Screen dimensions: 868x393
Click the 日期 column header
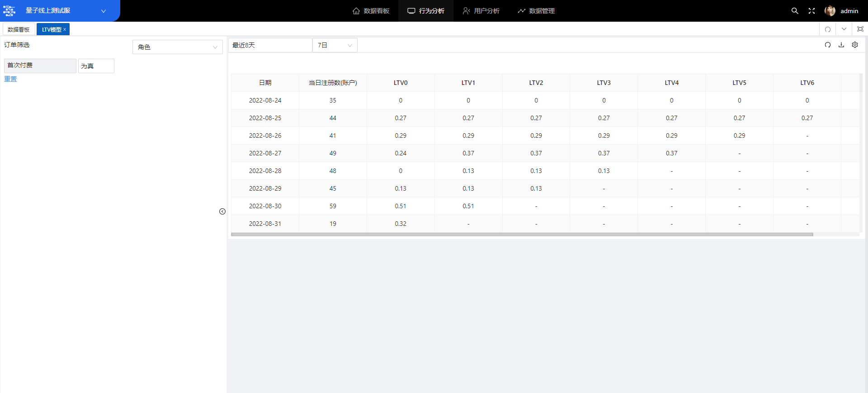pyautogui.click(x=265, y=83)
